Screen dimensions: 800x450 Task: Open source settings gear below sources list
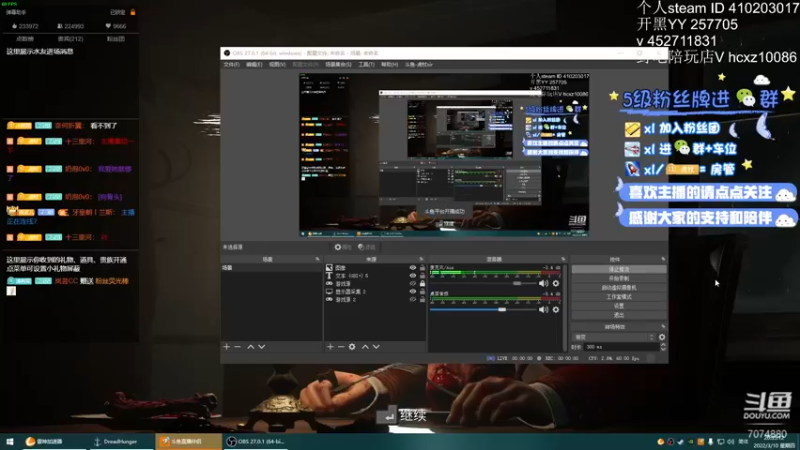(x=352, y=347)
